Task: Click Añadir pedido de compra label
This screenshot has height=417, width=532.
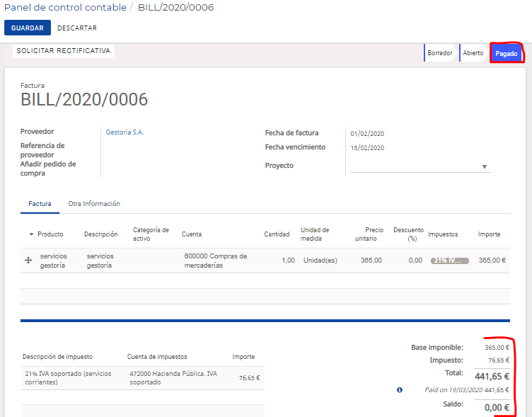Action: tap(48, 168)
